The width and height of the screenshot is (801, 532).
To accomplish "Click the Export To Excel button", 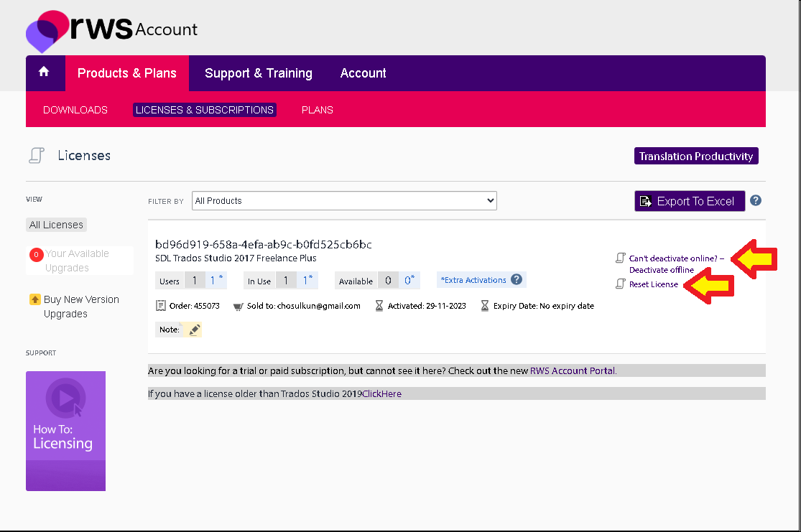I will coord(689,200).
